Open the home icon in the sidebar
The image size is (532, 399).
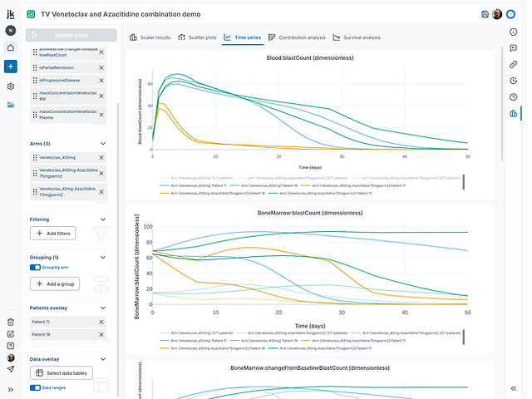tap(11, 48)
